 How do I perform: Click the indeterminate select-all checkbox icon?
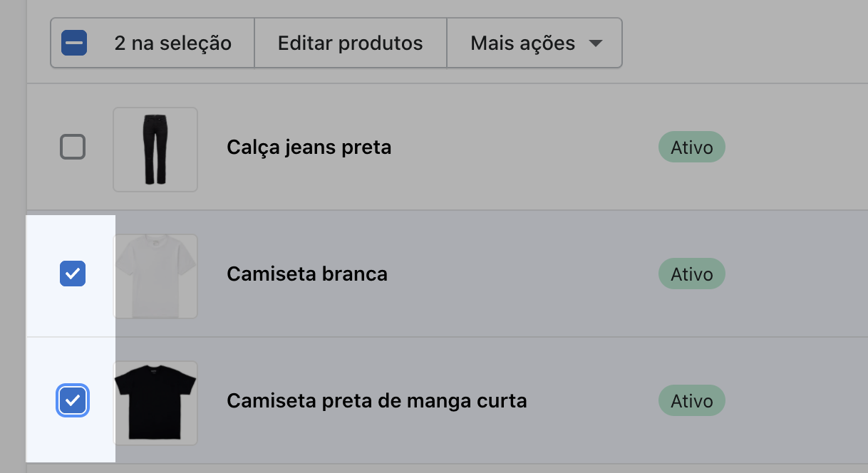click(x=72, y=43)
